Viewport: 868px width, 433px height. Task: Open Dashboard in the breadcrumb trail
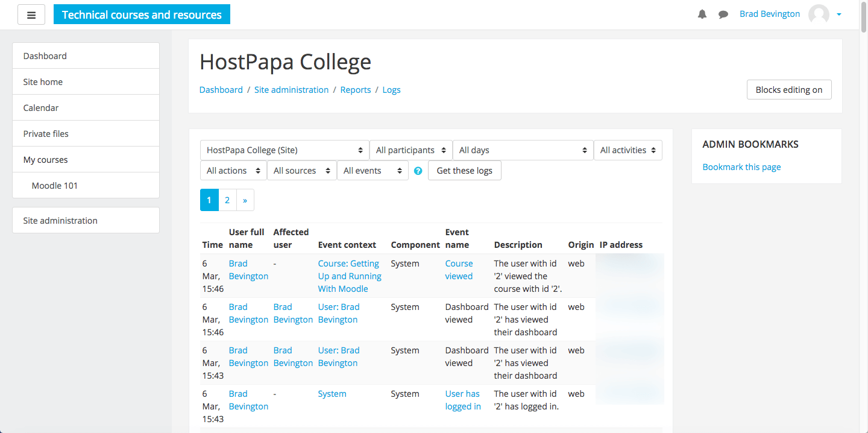point(221,90)
